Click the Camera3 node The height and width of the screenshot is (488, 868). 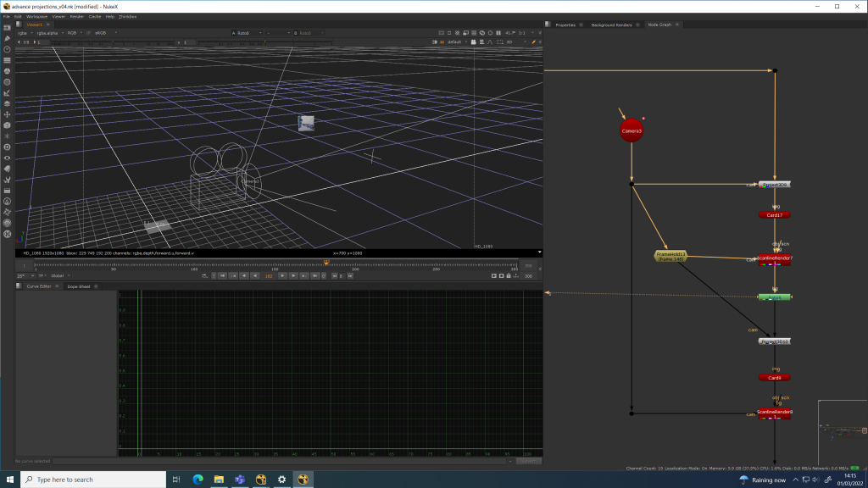632,131
